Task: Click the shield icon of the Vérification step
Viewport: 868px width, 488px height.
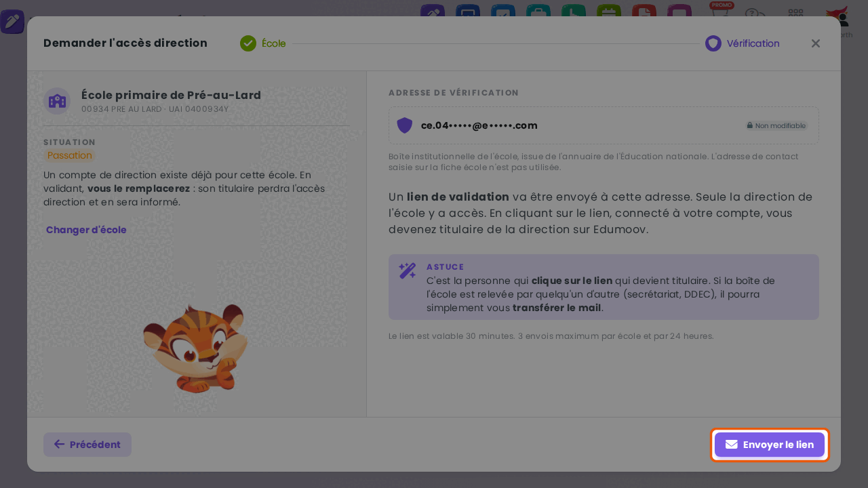Action: coord(713,43)
